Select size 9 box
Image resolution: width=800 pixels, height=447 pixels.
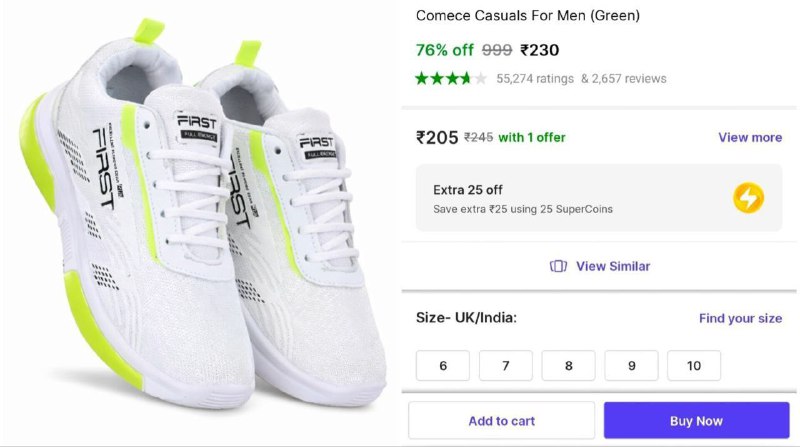631,366
